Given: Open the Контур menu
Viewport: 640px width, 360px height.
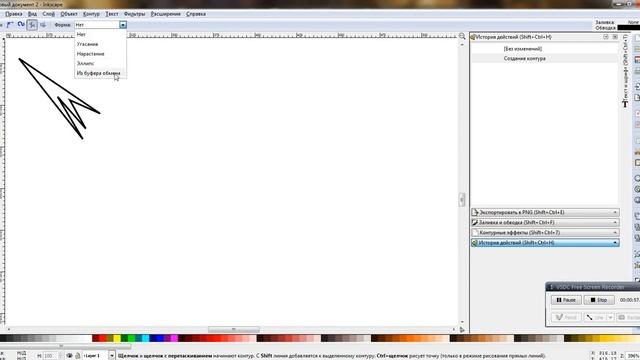Looking at the screenshot, I should pos(91,14).
